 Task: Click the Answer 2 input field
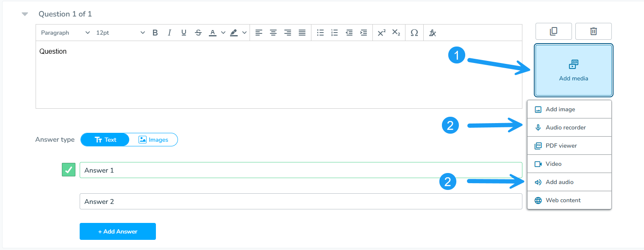(x=301, y=201)
